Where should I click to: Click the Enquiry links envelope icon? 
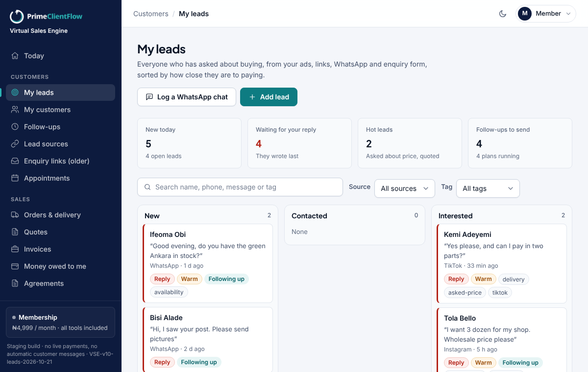(15, 161)
